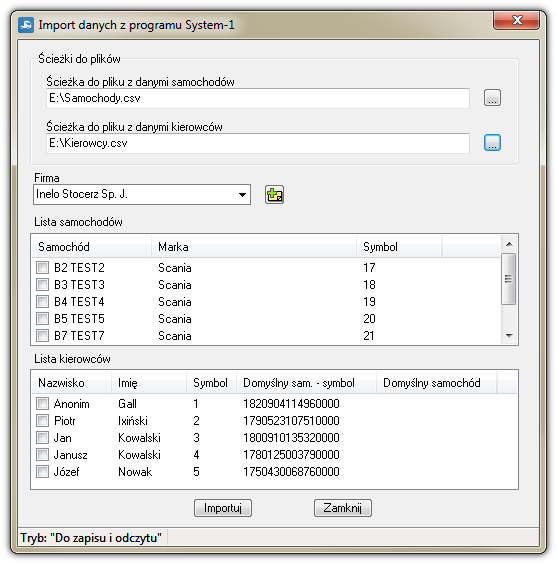Viewport: 557px width, 564px height.
Task: Tick the Janusz Kowalski driver checkbox
Action: [x=42, y=455]
